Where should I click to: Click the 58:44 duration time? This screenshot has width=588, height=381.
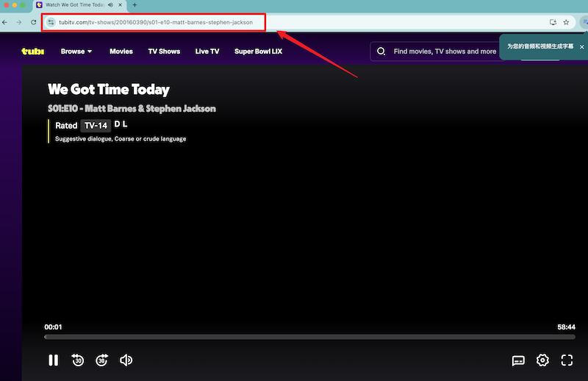coord(566,327)
